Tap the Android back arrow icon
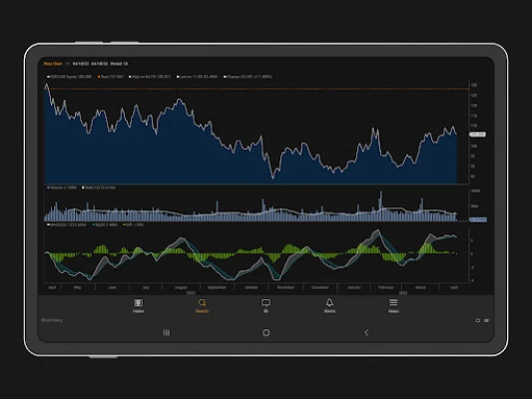This screenshot has height=399, width=532. click(366, 332)
